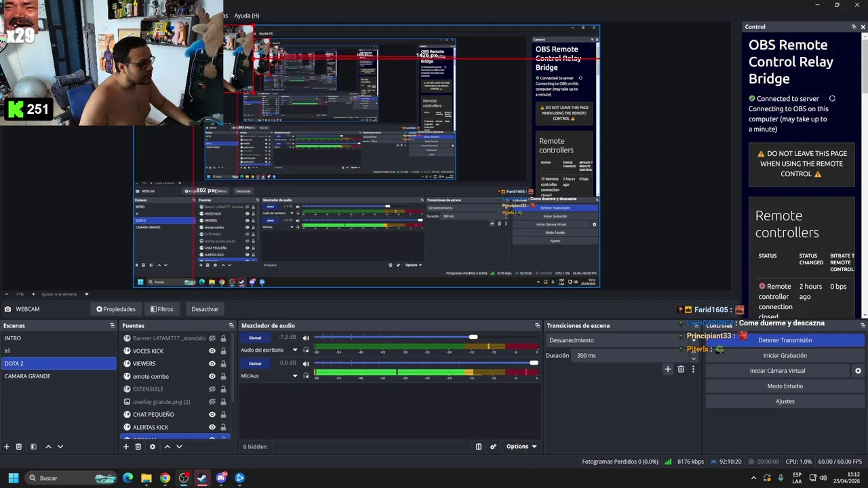Open Propiedades for WEBCAM source

click(116, 309)
